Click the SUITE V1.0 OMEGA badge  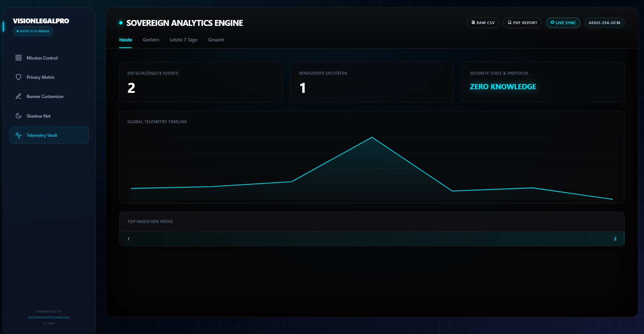coord(33,31)
